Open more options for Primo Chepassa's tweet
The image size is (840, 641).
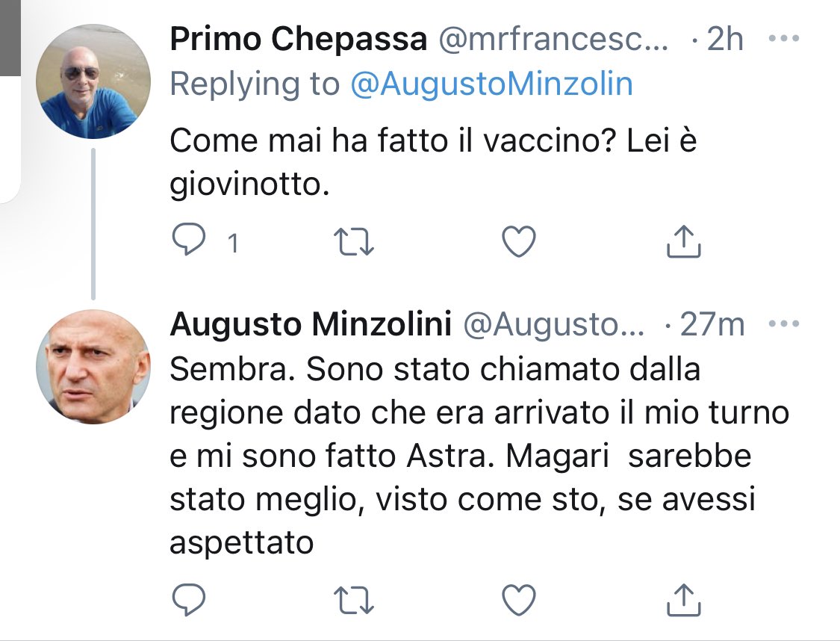(x=783, y=40)
